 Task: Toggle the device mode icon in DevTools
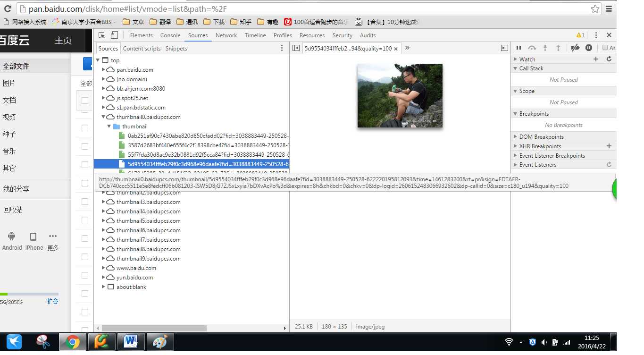(114, 35)
